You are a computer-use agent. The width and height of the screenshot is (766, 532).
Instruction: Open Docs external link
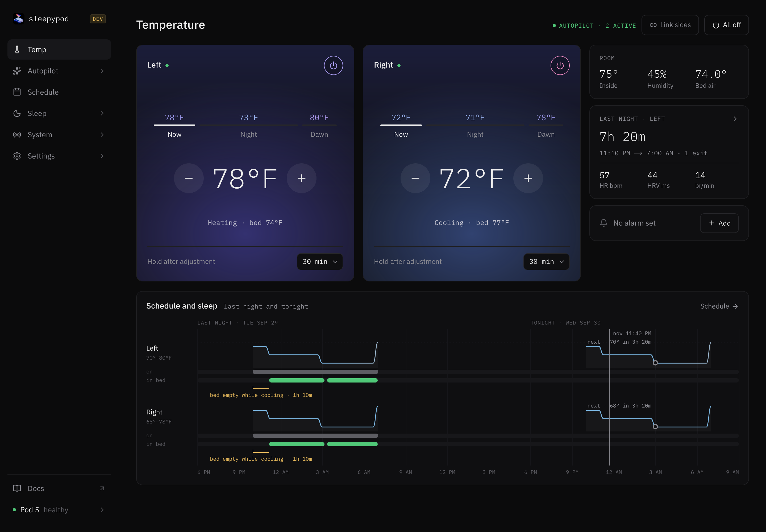(x=59, y=488)
